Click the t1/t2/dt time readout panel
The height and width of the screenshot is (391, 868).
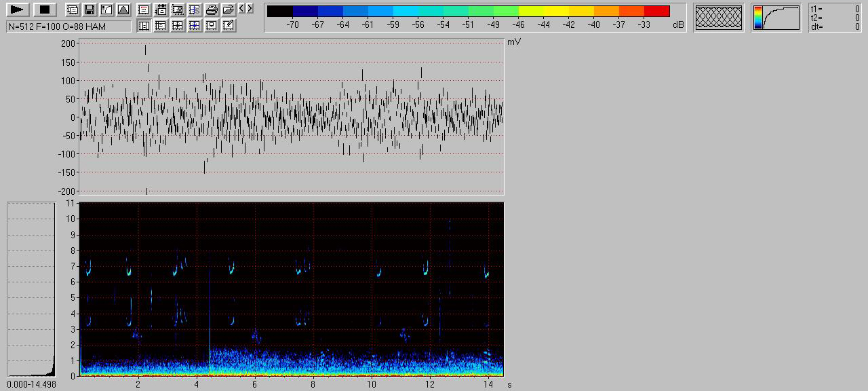pos(835,18)
